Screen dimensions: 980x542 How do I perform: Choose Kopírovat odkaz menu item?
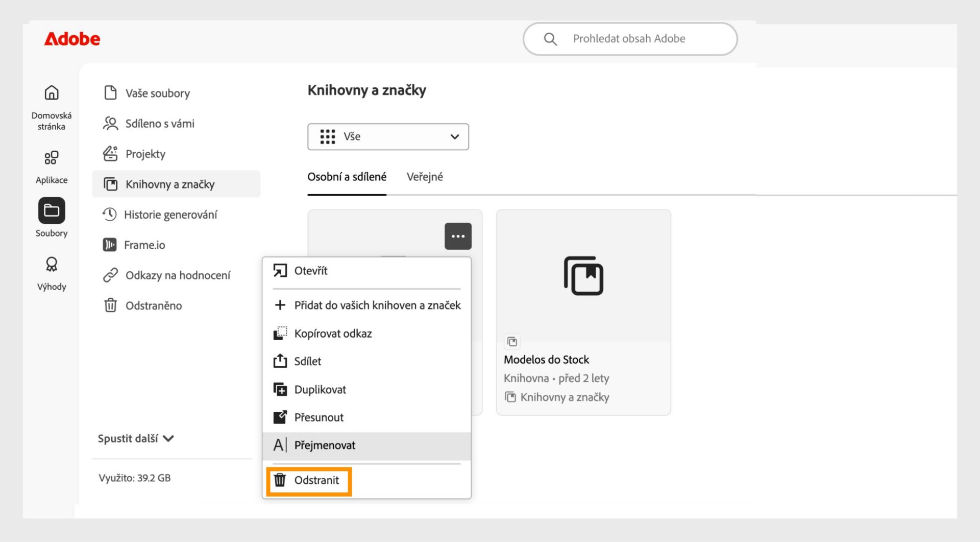[366, 333]
